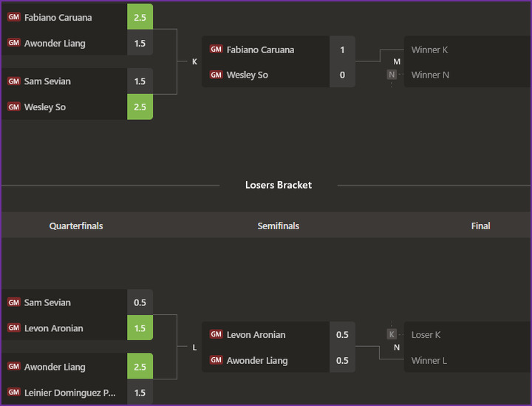
Task: Open Levon Aronian's name with score 0.5
Action: click(256, 334)
